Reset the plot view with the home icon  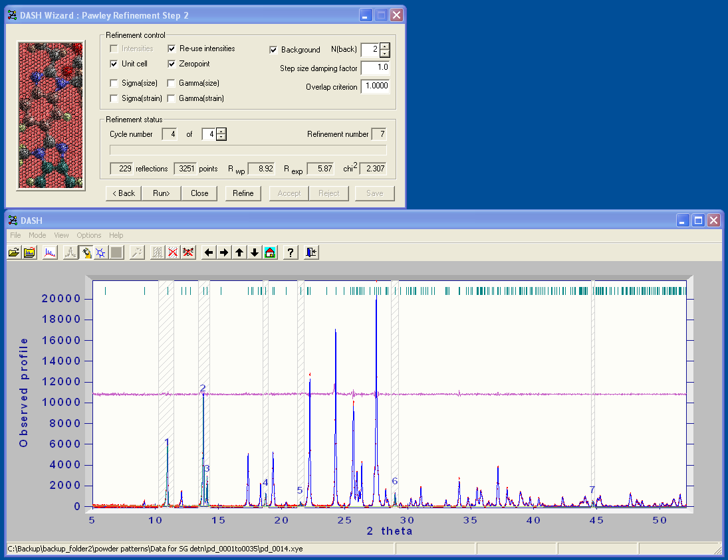270,252
